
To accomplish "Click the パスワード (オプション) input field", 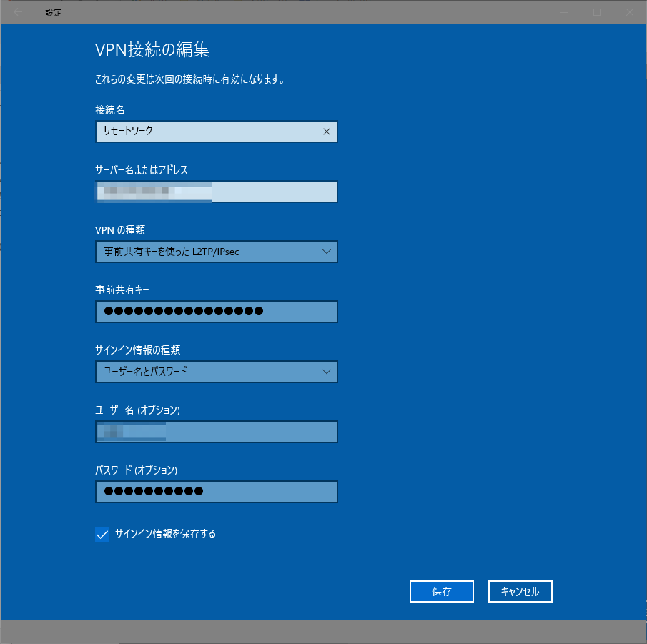I will 216,492.
